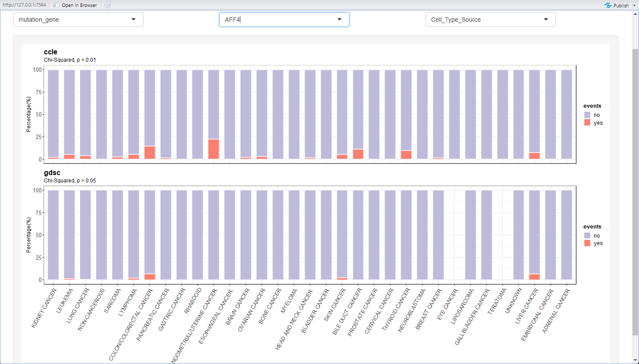
Task: Click the GALLBLADDER CANCER axis label
Action: 473,317
